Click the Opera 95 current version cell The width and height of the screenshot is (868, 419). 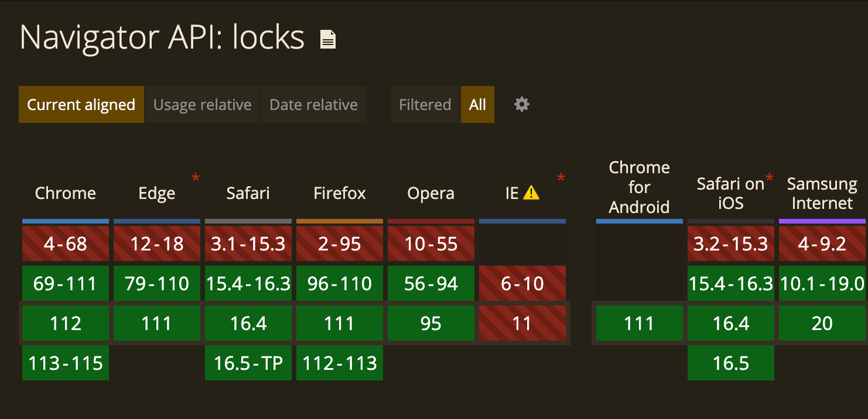pyautogui.click(x=431, y=324)
